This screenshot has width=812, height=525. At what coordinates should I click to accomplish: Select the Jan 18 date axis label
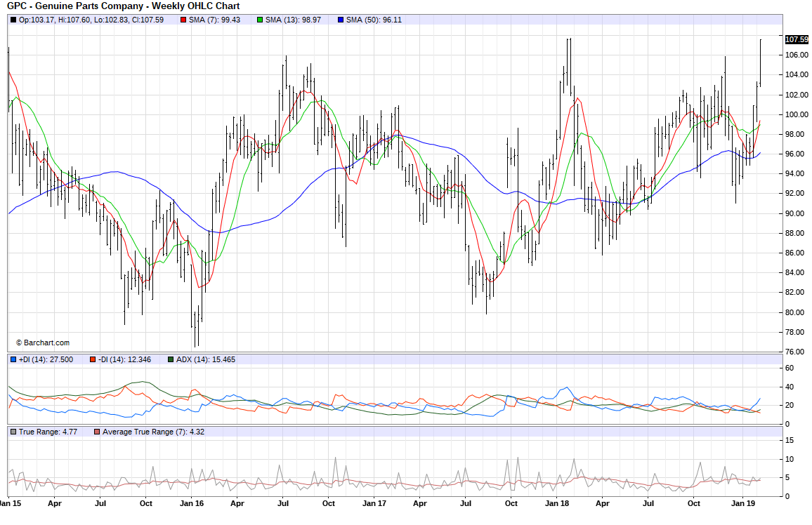(x=557, y=503)
